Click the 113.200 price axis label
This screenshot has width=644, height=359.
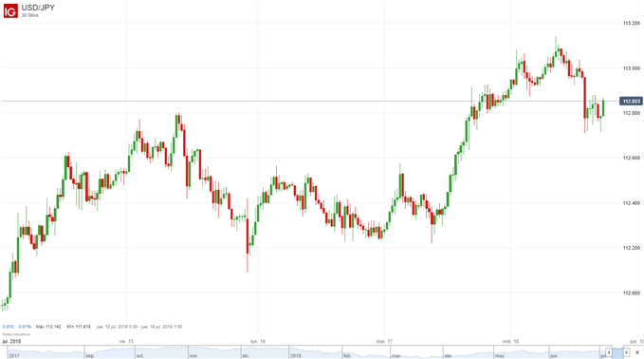tap(632, 24)
